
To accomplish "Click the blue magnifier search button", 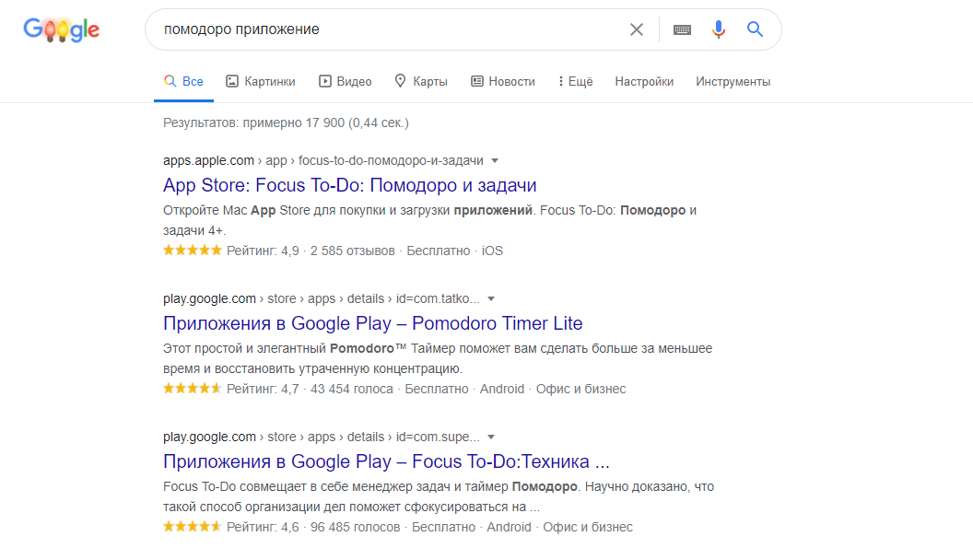I will 755,29.
